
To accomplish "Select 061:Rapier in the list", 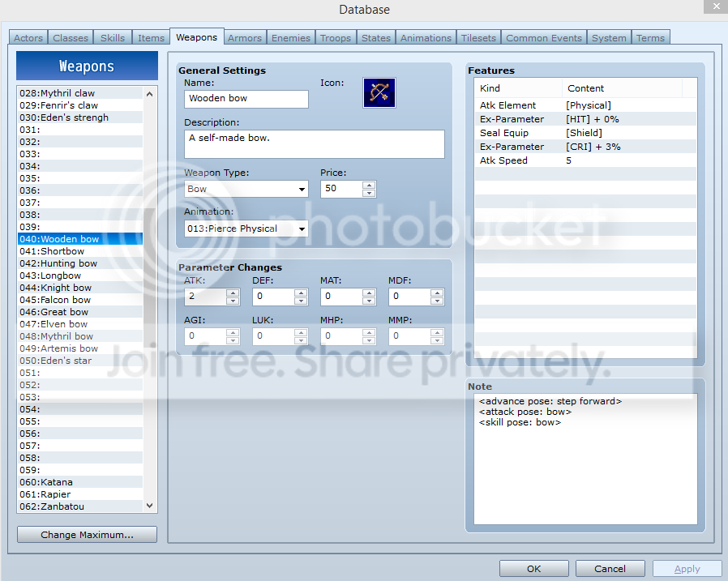I will click(x=80, y=494).
